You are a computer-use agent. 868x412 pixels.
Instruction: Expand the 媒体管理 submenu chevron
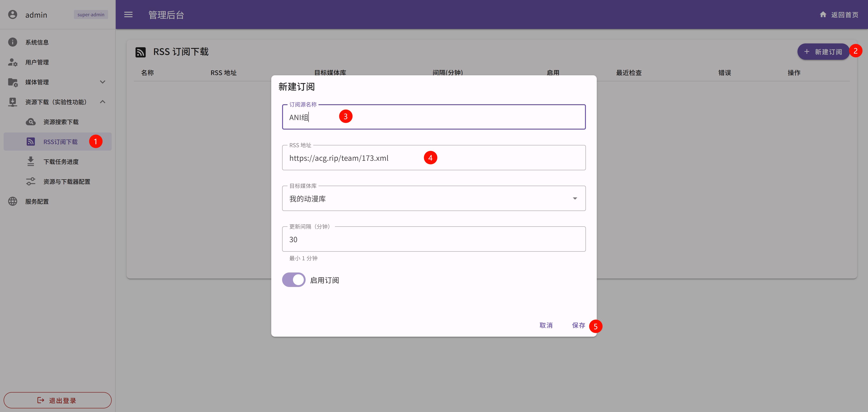click(x=103, y=82)
